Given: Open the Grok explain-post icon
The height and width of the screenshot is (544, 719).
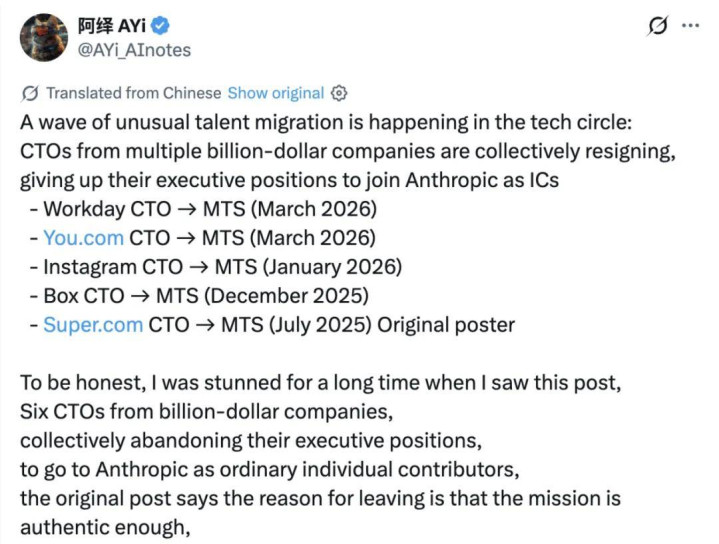Looking at the screenshot, I should [x=657, y=26].
